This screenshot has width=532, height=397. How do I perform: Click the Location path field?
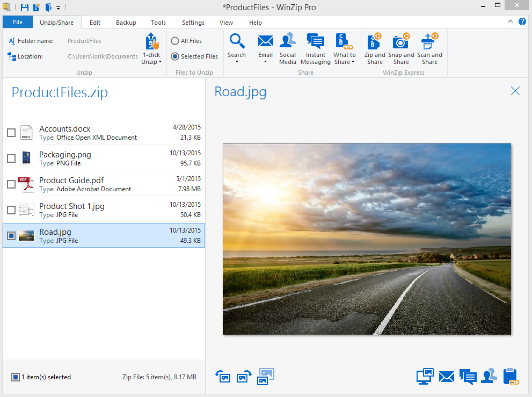click(103, 57)
